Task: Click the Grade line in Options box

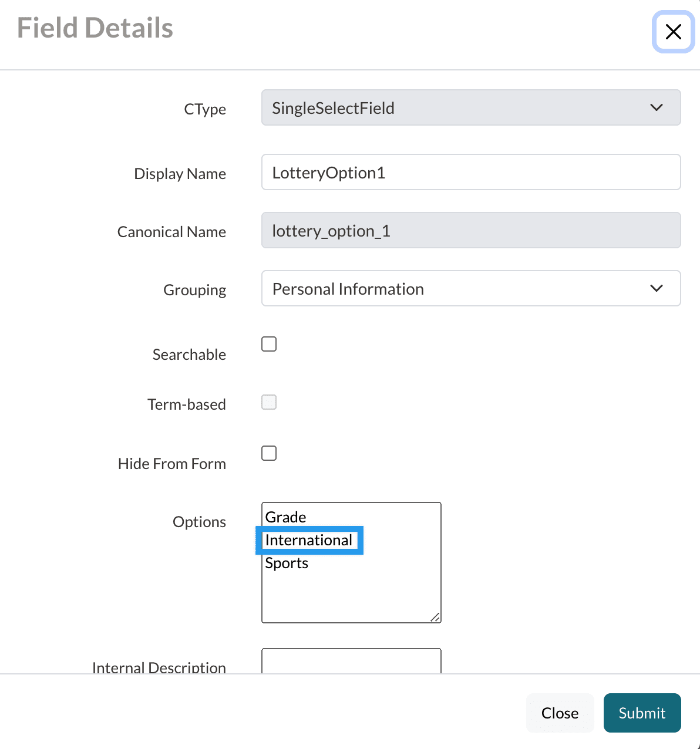Action: [286, 517]
